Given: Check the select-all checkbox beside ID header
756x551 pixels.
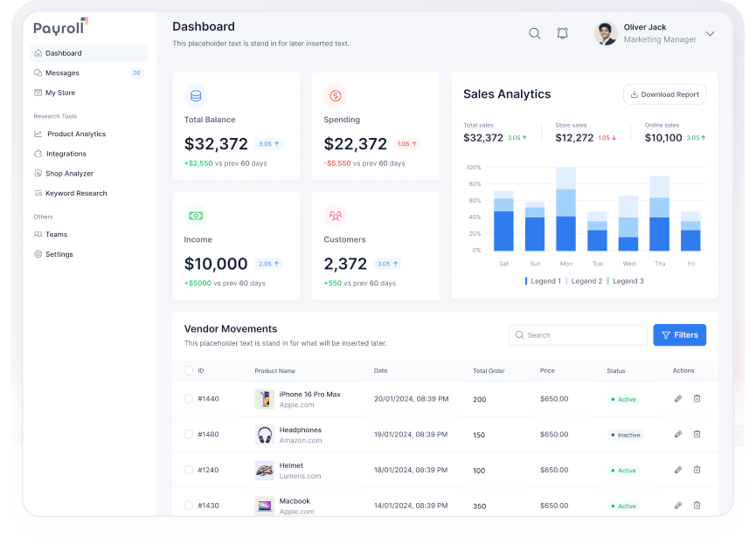Looking at the screenshot, I should point(189,371).
